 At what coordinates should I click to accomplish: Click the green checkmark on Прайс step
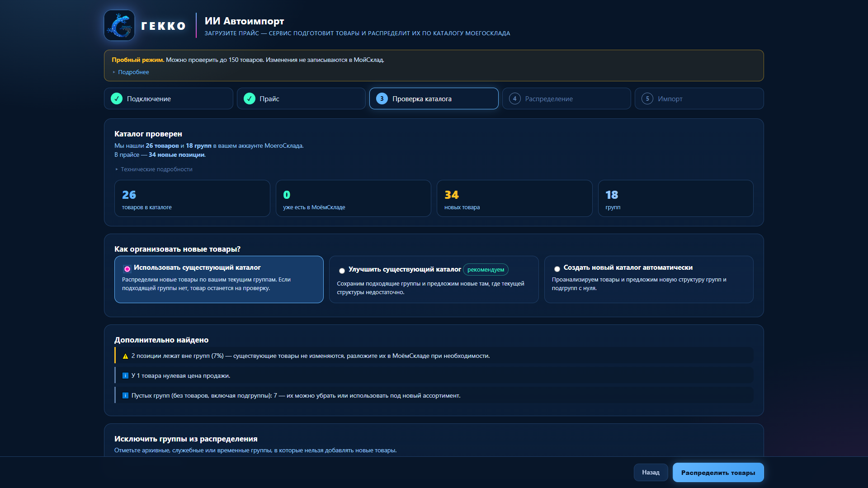[x=250, y=99]
